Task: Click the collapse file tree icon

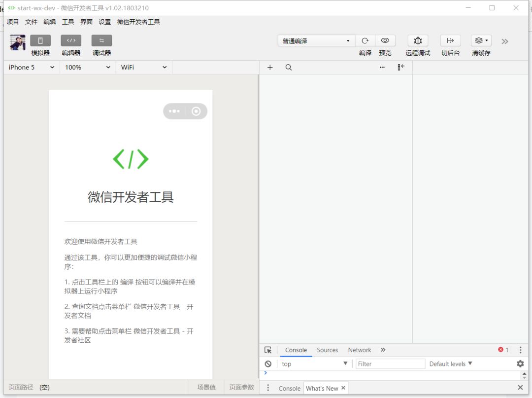Action: pyautogui.click(x=400, y=67)
